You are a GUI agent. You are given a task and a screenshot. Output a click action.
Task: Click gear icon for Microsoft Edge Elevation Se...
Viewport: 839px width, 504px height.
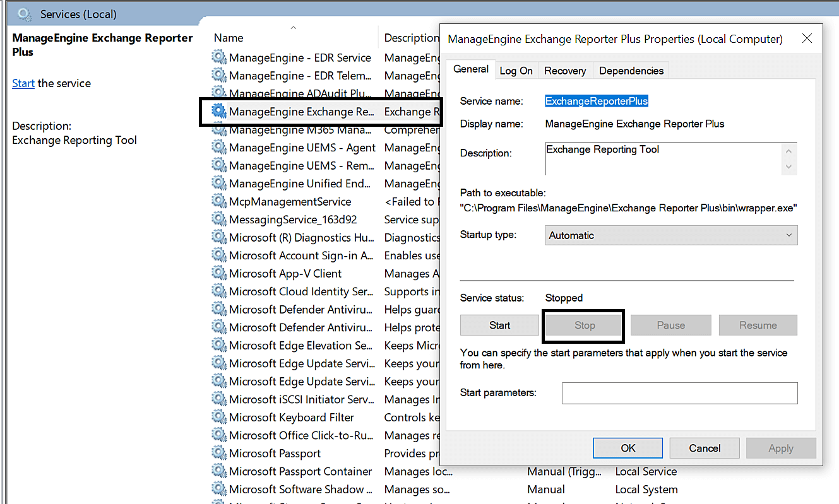pyautogui.click(x=219, y=345)
